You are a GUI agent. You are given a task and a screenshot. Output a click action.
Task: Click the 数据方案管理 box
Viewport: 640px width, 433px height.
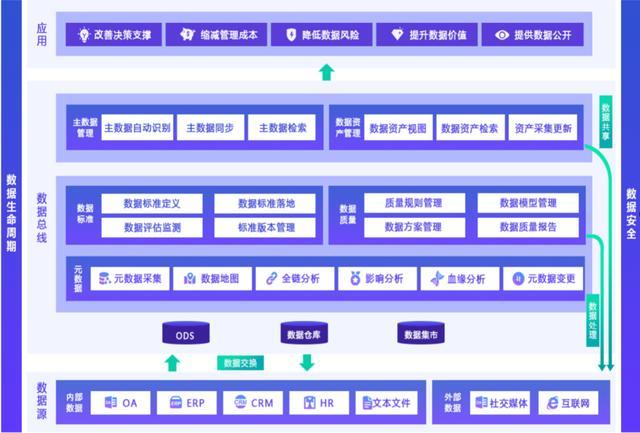(x=414, y=227)
